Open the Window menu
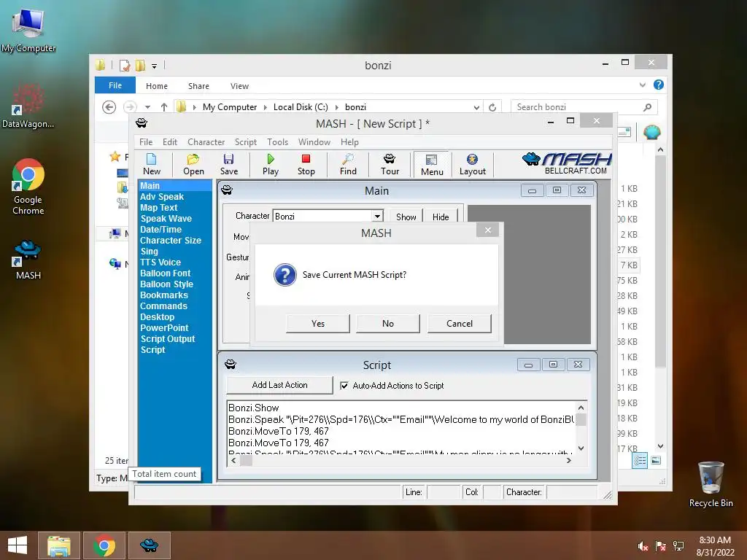Viewport: 747px width, 560px height. click(x=314, y=142)
